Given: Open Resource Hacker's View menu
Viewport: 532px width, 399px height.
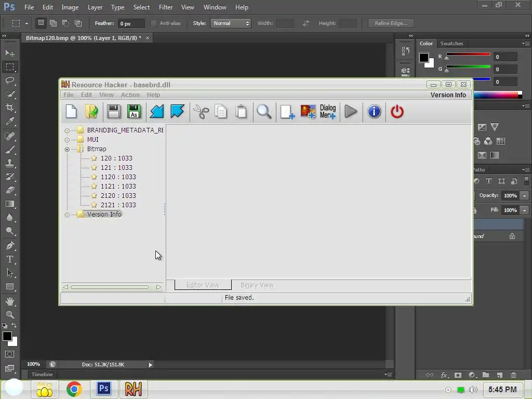Looking at the screenshot, I should (x=106, y=95).
